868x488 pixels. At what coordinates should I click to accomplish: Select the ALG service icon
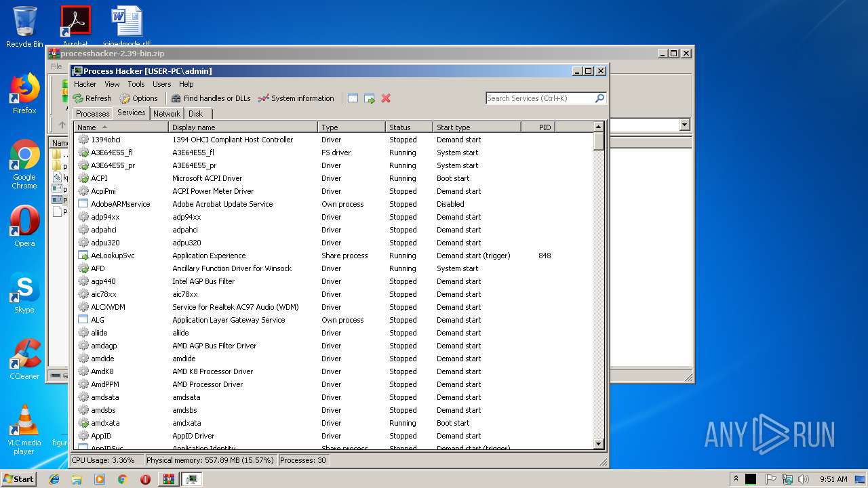(83, 320)
